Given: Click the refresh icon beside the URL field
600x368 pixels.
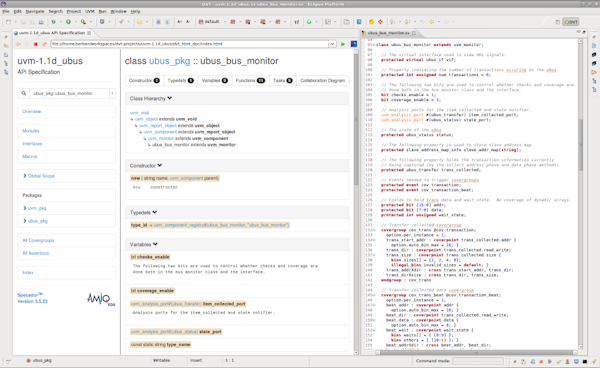Looking at the screenshot, I should (44, 44).
